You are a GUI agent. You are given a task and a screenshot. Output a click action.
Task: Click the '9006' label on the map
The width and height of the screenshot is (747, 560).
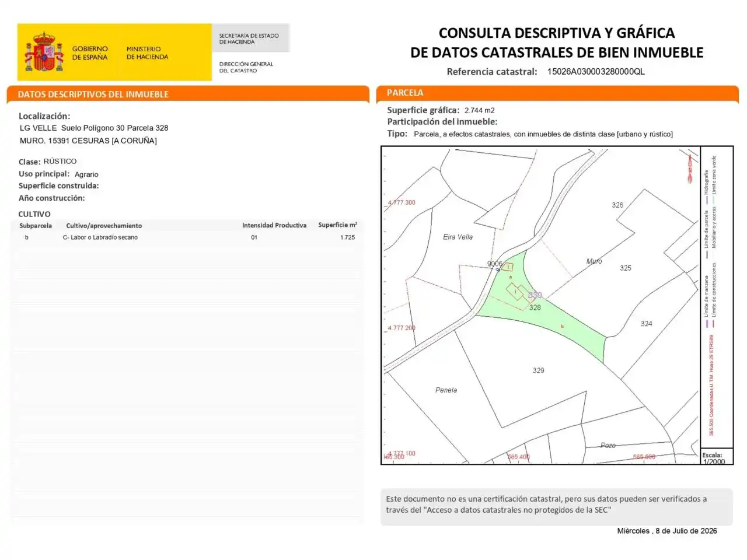(495, 264)
